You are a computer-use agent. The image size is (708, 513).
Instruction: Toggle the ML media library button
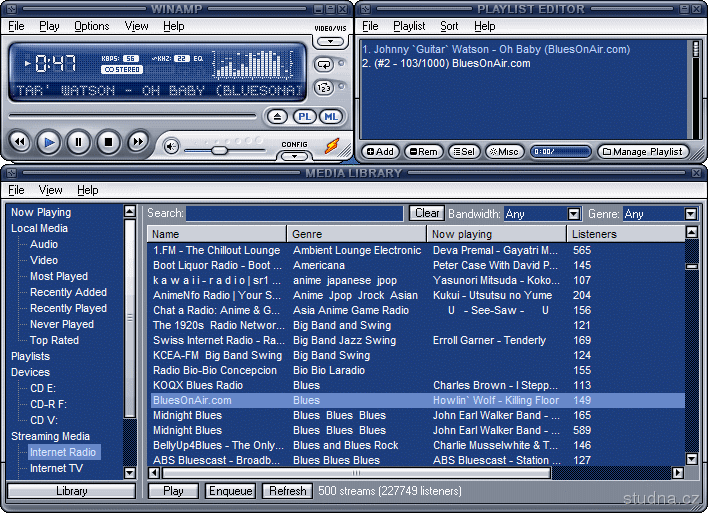331,117
